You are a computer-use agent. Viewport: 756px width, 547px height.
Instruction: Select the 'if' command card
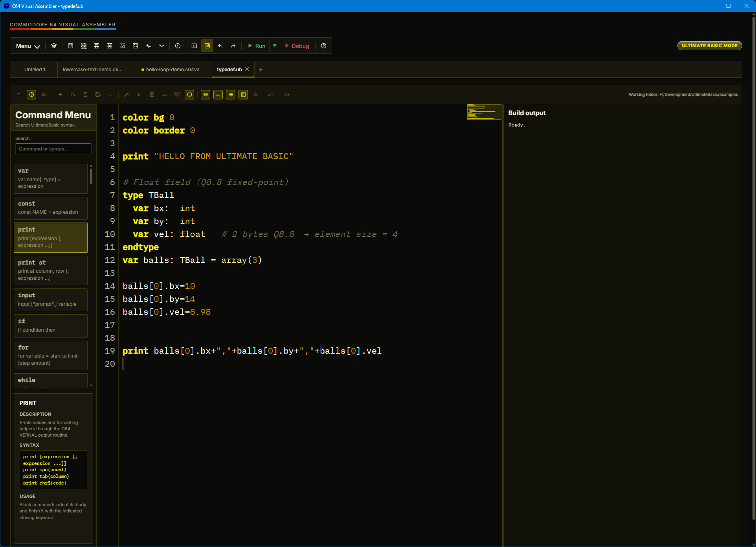[51, 326]
